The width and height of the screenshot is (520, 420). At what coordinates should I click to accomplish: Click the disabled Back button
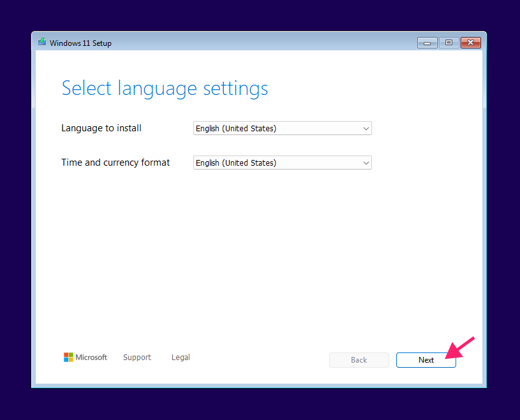[x=359, y=360]
